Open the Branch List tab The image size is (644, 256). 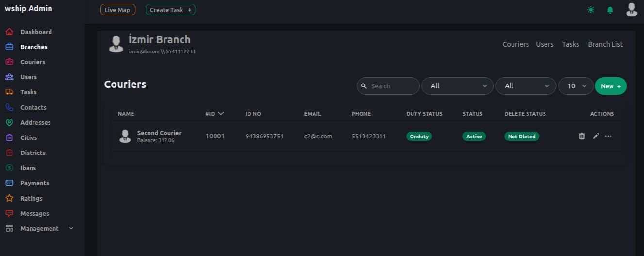click(x=605, y=44)
